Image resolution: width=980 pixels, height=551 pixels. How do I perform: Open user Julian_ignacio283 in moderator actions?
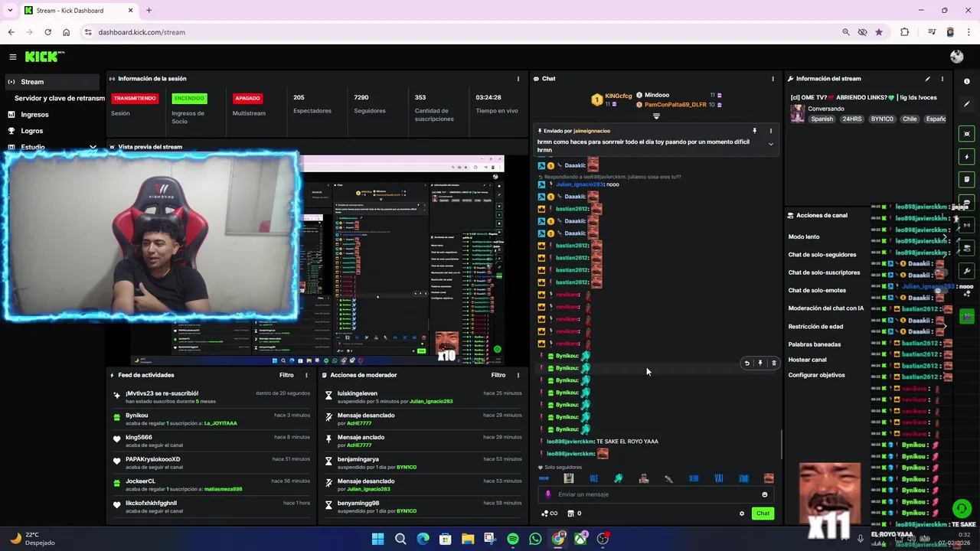click(x=431, y=402)
